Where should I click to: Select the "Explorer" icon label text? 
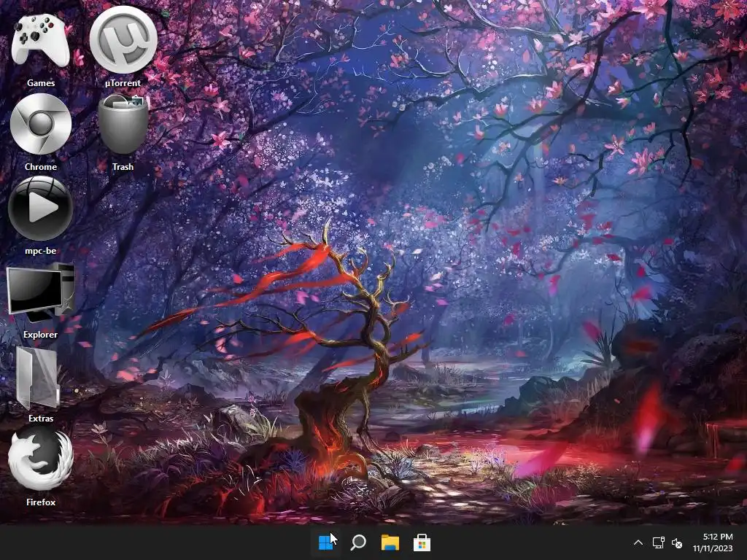[x=41, y=334]
